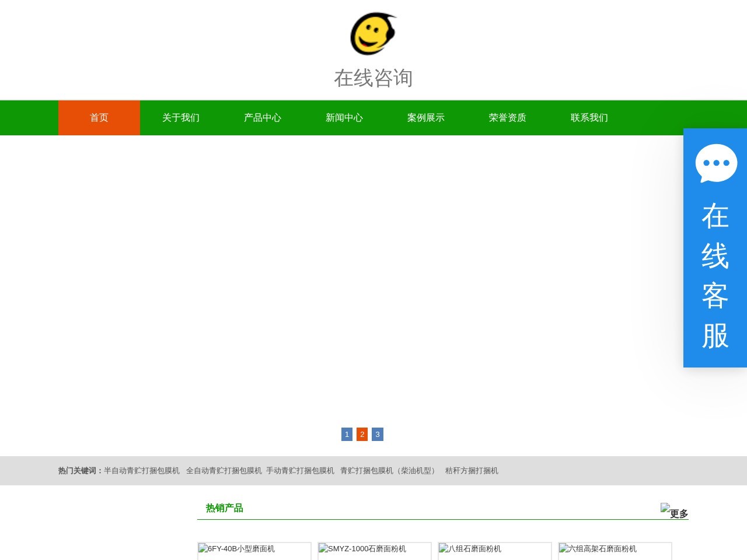Open 新闻中心 navigation item
This screenshot has width=747, height=560.
point(344,118)
